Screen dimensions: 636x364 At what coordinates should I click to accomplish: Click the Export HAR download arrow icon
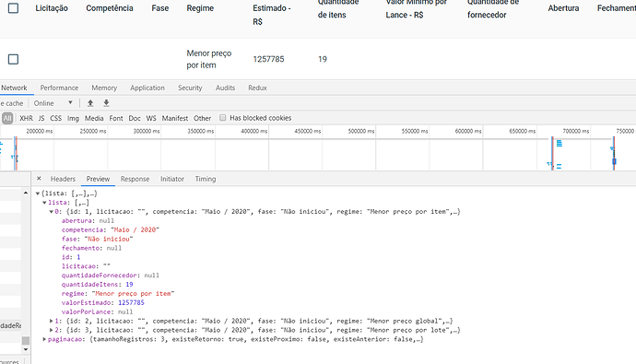click(x=106, y=103)
